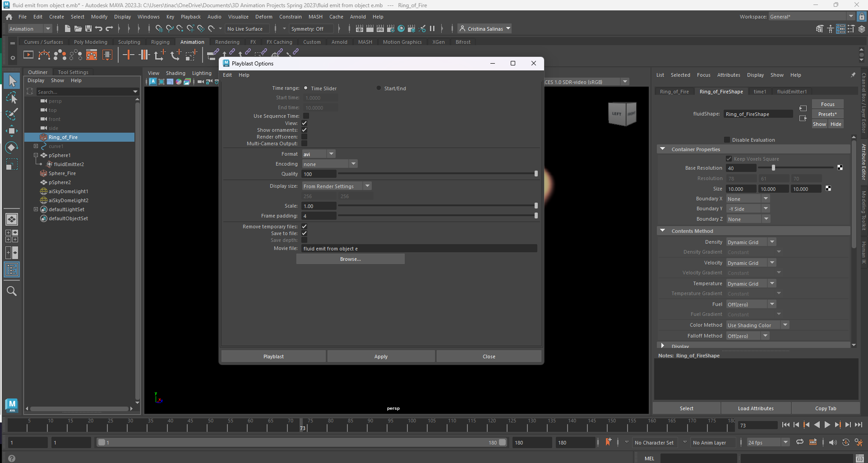Screen dimensions: 868x463
Task: Open the Animation menu set dropdown
Action: pos(30,28)
